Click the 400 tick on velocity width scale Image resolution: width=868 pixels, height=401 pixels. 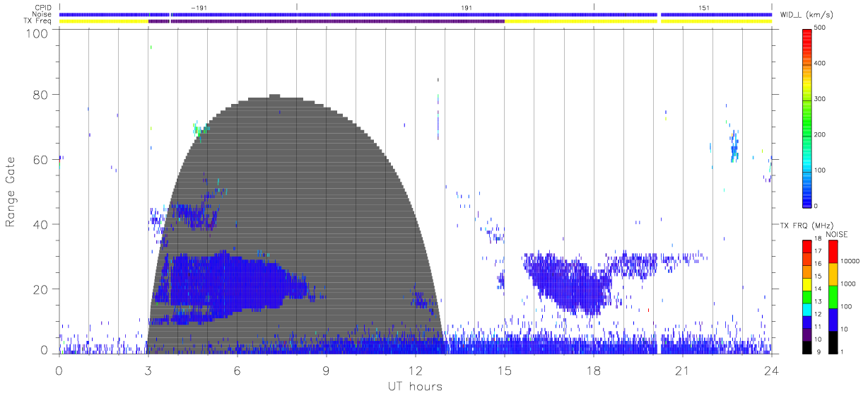821,63
